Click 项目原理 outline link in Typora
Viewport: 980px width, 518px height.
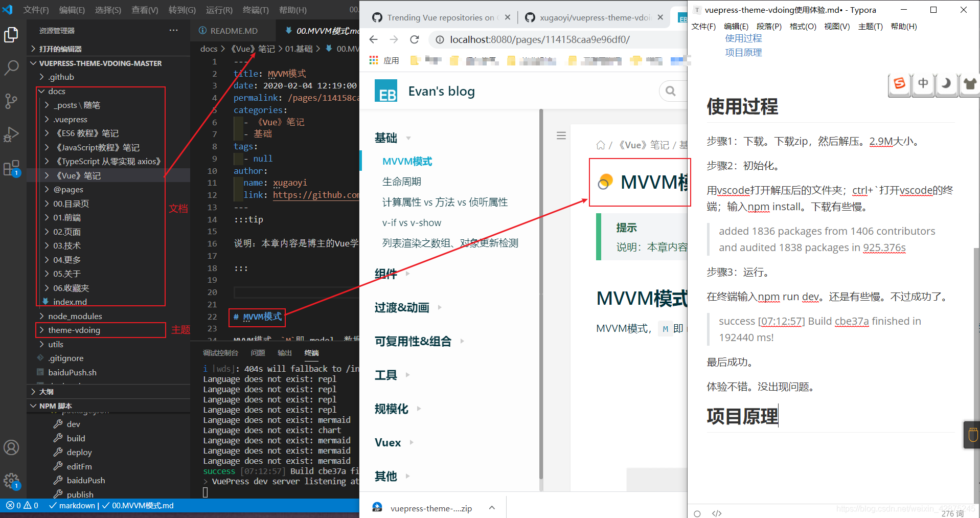click(x=743, y=52)
